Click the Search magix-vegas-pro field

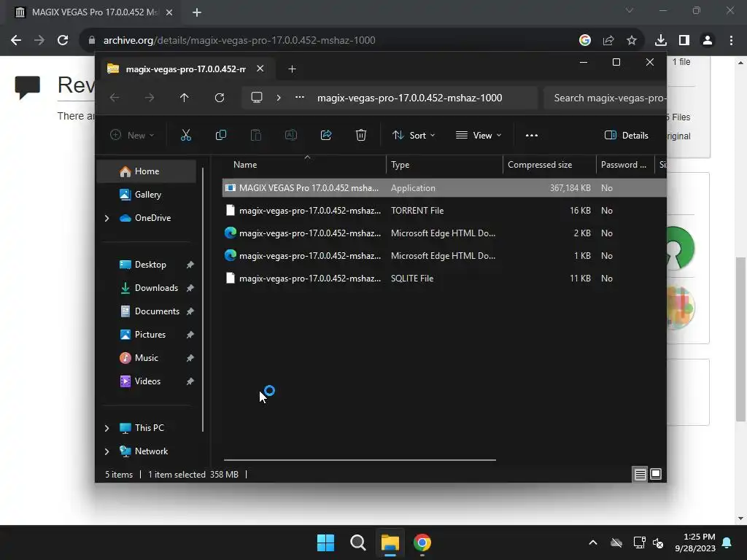(605, 98)
